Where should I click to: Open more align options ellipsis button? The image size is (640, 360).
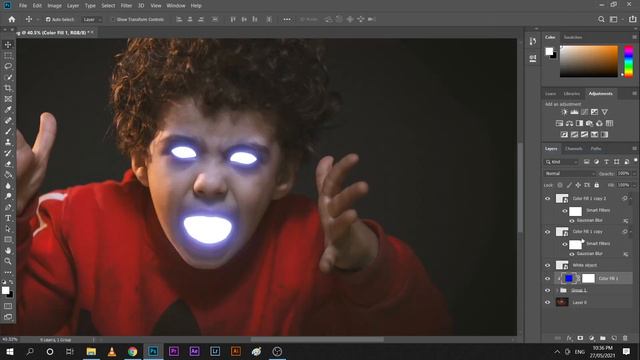coord(287,19)
